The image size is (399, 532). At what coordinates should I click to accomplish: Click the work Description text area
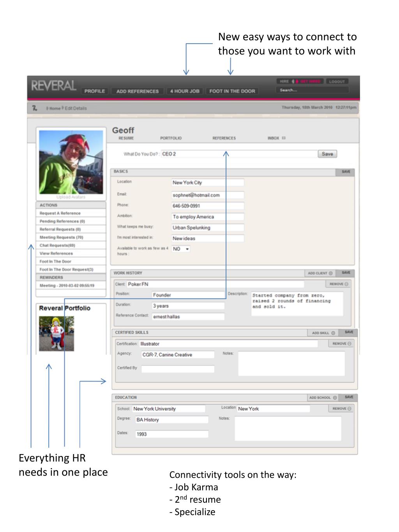(x=297, y=304)
